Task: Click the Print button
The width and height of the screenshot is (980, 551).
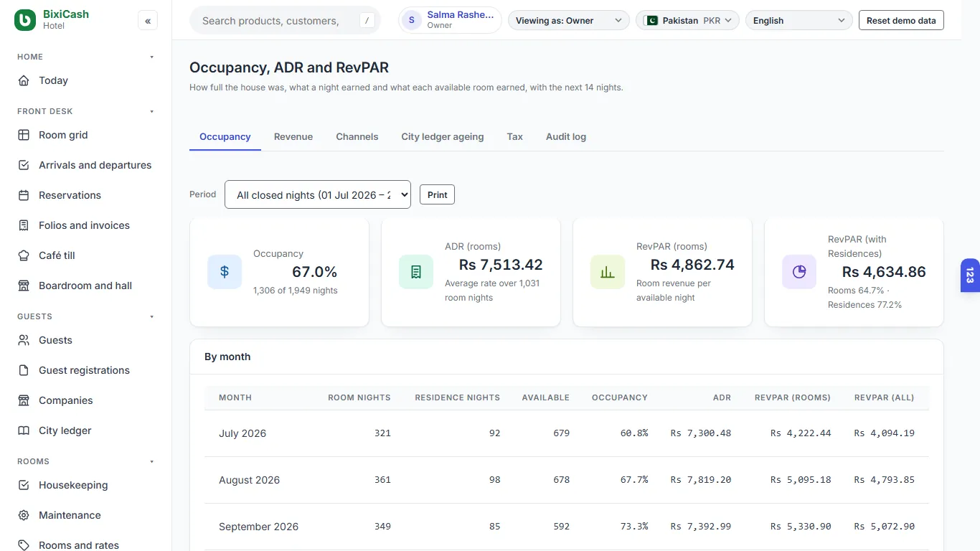Action: pyautogui.click(x=438, y=194)
